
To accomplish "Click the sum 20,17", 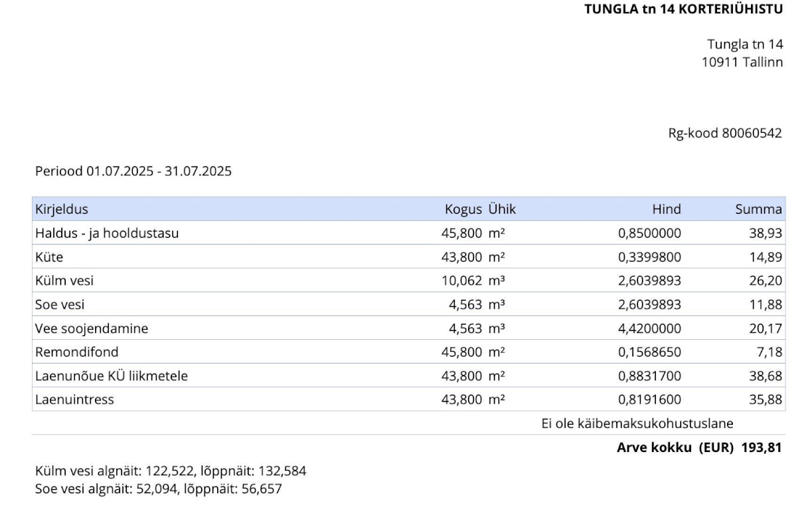I will pos(766,329).
